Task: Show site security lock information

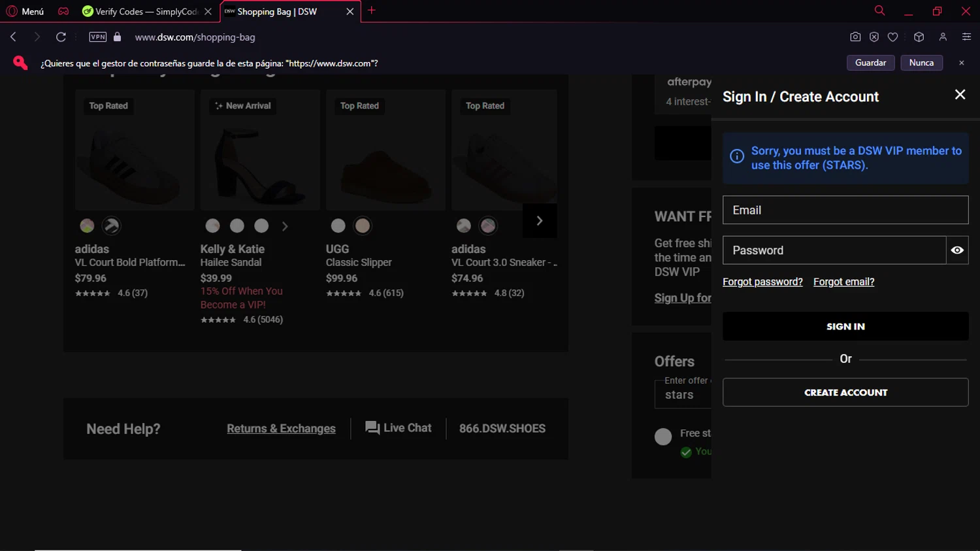Action: (x=118, y=37)
